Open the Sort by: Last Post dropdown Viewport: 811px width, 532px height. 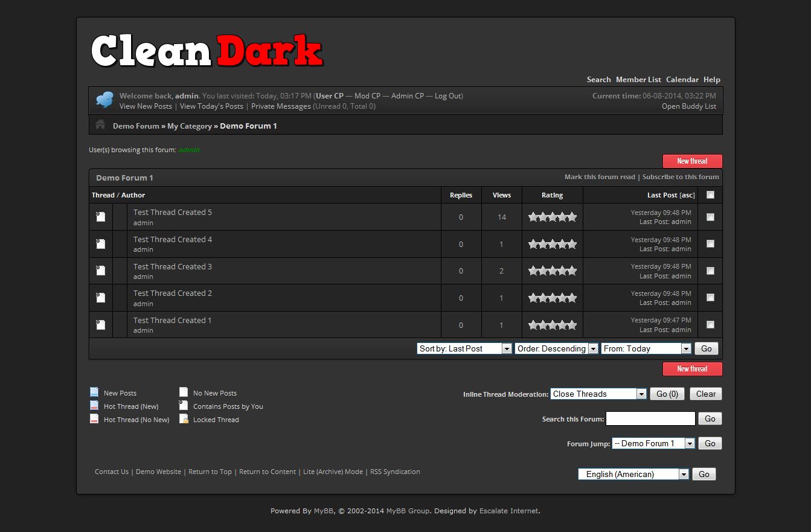pos(464,348)
